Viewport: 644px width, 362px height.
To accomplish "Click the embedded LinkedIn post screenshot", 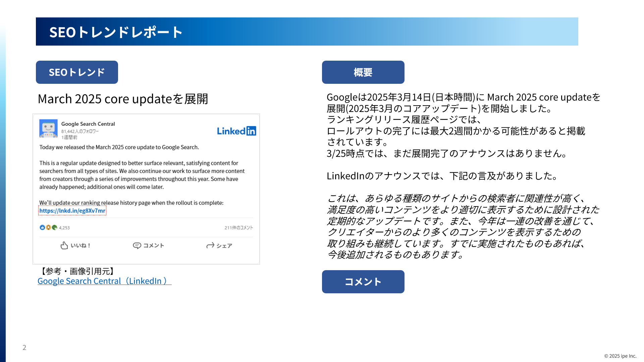I will click(x=146, y=189).
